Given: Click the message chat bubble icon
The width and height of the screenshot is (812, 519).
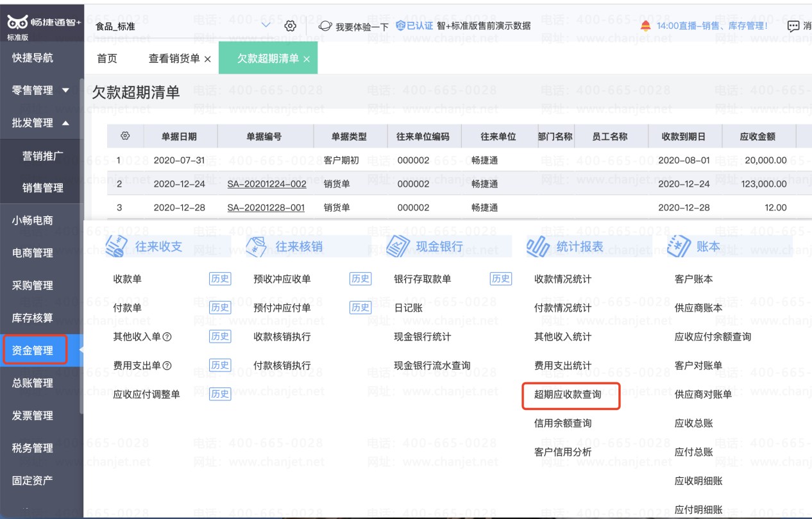Looking at the screenshot, I should (793, 26).
